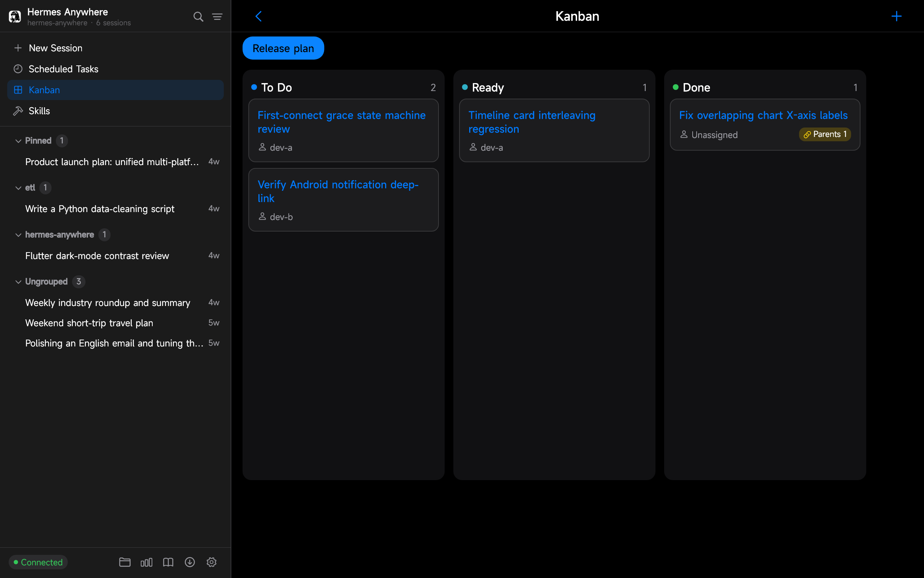This screenshot has height=578, width=924.
Task: Collapse the etl group
Action: coord(18,188)
